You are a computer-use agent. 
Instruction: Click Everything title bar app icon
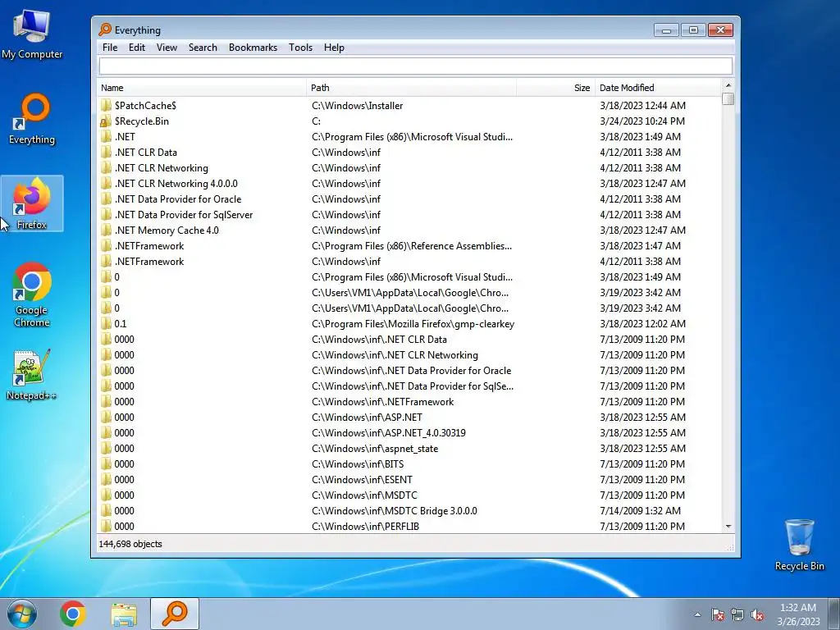105,30
